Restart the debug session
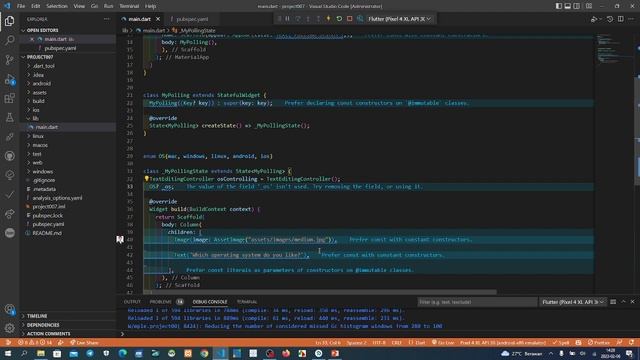The height and width of the screenshot is (360, 640). pos(339,19)
